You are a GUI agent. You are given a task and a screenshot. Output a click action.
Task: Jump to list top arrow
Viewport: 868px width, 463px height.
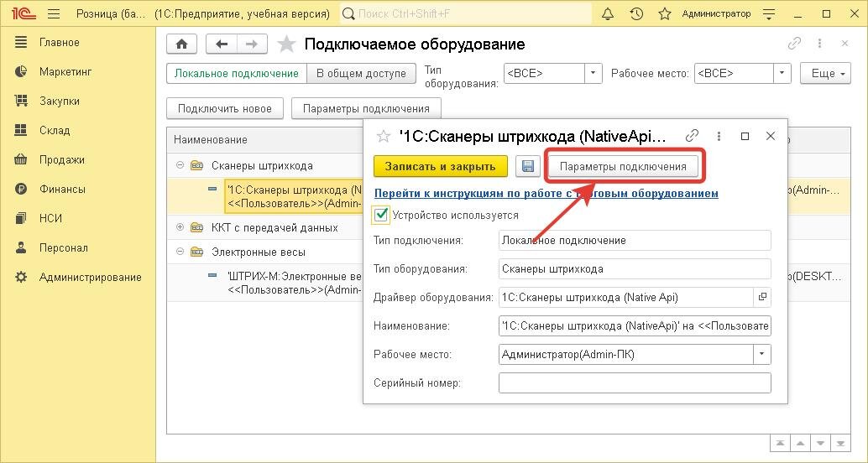(x=780, y=443)
